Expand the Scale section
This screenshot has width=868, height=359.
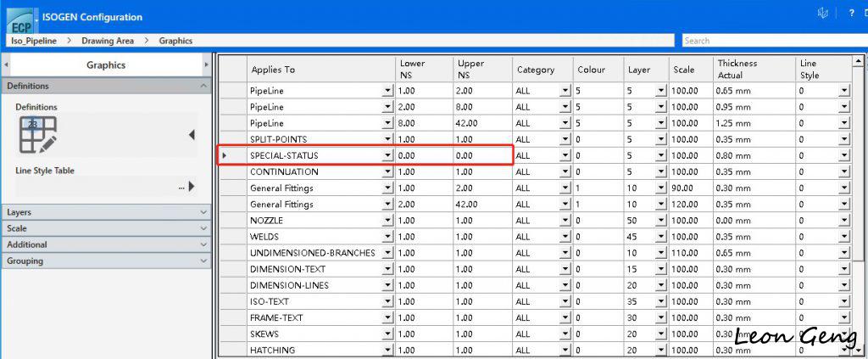pos(203,228)
